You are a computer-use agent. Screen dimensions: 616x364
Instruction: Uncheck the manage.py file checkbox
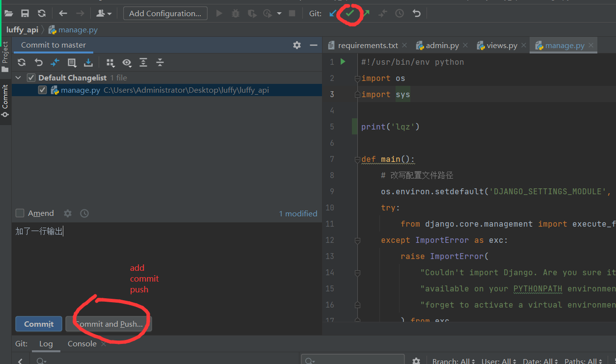(42, 90)
